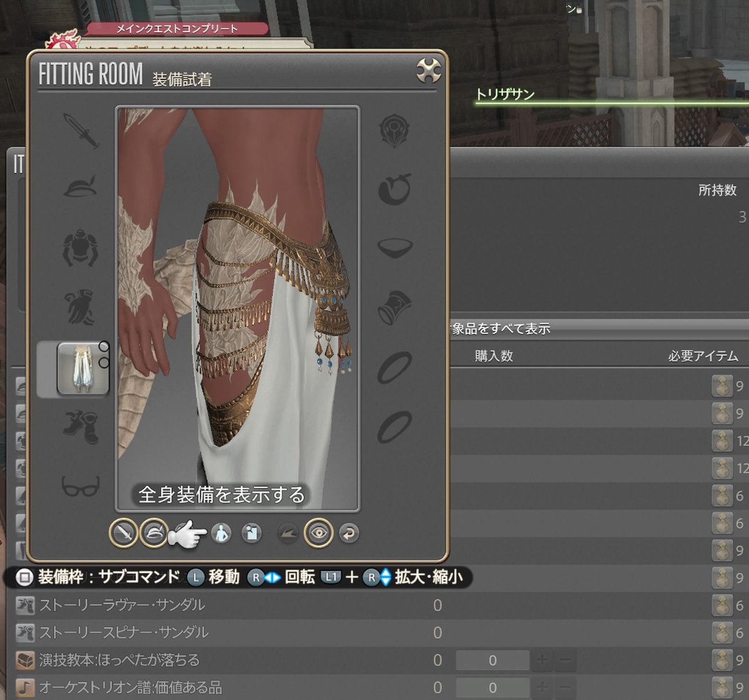Click the white skirt item thumbnail

(x=82, y=367)
